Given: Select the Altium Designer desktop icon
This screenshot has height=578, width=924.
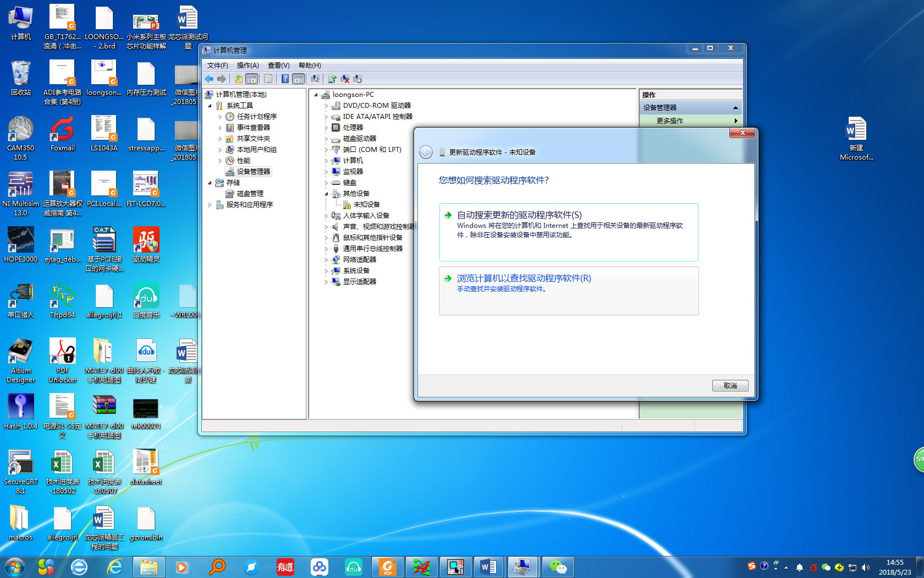Looking at the screenshot, I should click(21, 361).
